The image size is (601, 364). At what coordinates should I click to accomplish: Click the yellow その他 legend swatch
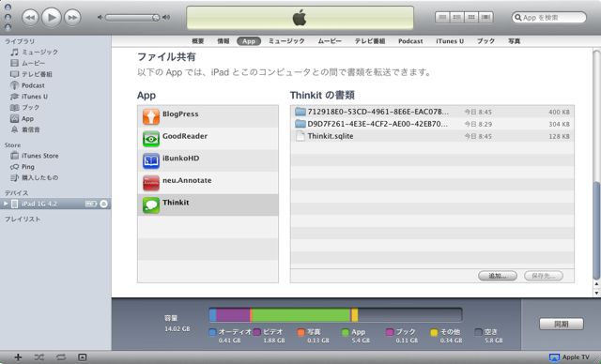point(434,332)
